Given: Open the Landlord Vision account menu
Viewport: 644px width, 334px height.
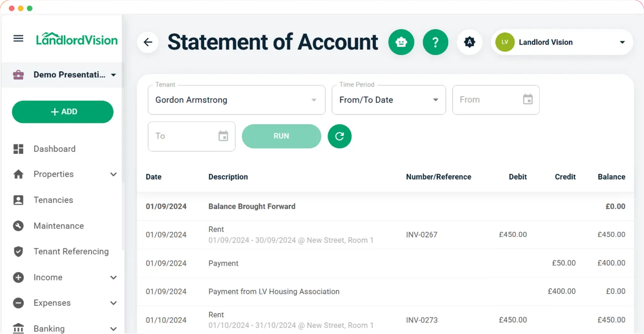Looking at the screenshot, I should (561, 42).
